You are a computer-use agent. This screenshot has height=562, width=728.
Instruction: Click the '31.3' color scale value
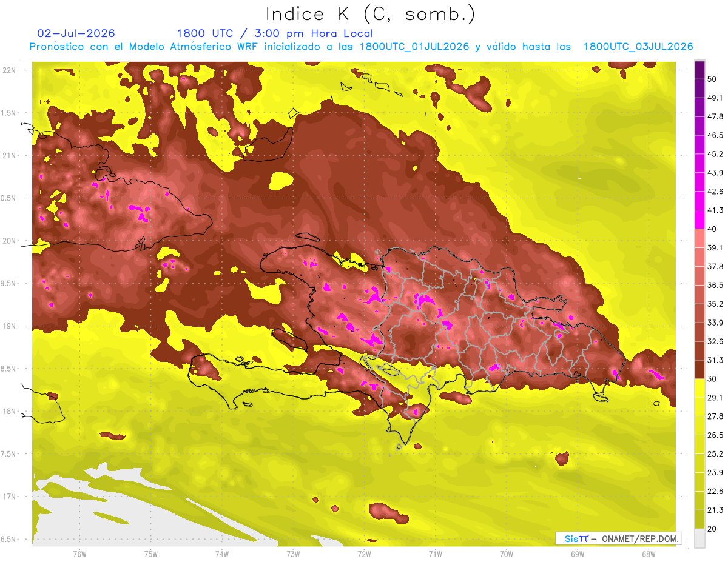[x=715, y=360]
